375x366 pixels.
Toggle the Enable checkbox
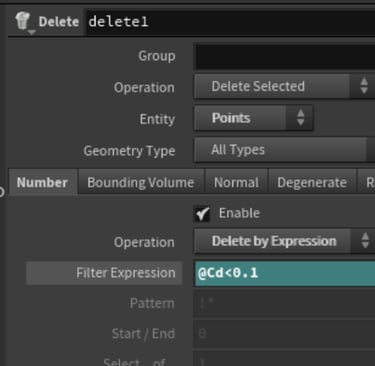tap(202, 213)
